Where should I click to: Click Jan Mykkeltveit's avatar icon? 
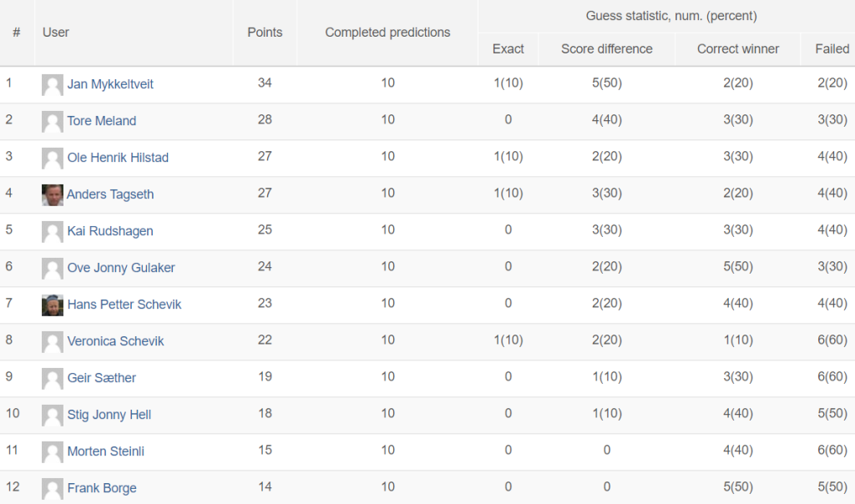[53, 85]
